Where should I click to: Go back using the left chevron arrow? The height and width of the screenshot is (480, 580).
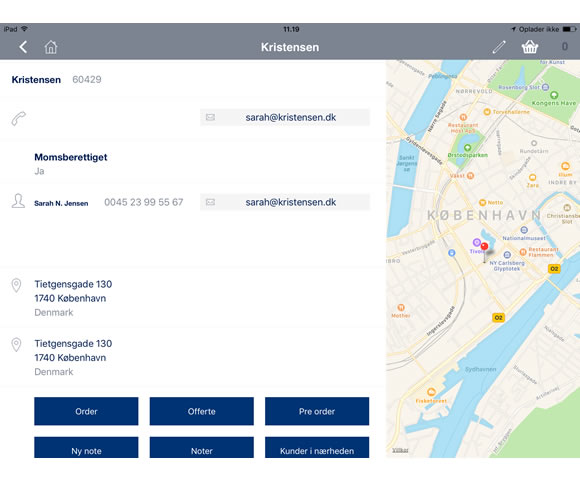coord(23,47)
